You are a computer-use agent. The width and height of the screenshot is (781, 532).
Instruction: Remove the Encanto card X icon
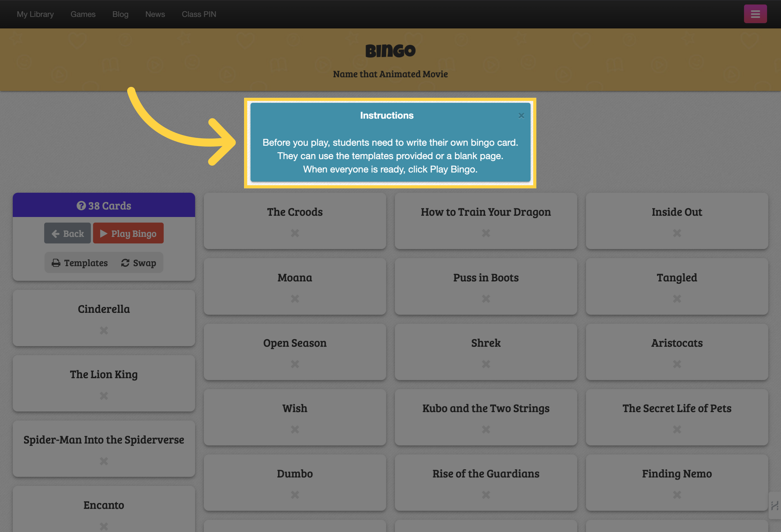104,526
